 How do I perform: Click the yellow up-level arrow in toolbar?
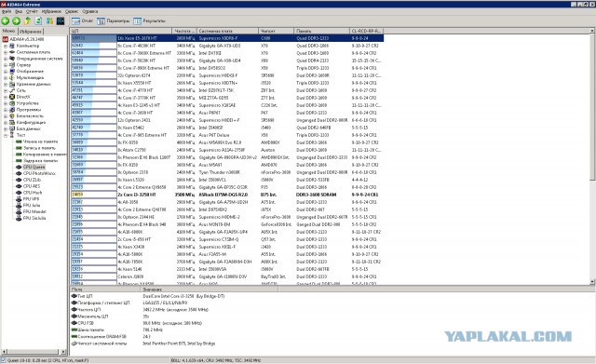pyautogui.click(x=27, y=20)
